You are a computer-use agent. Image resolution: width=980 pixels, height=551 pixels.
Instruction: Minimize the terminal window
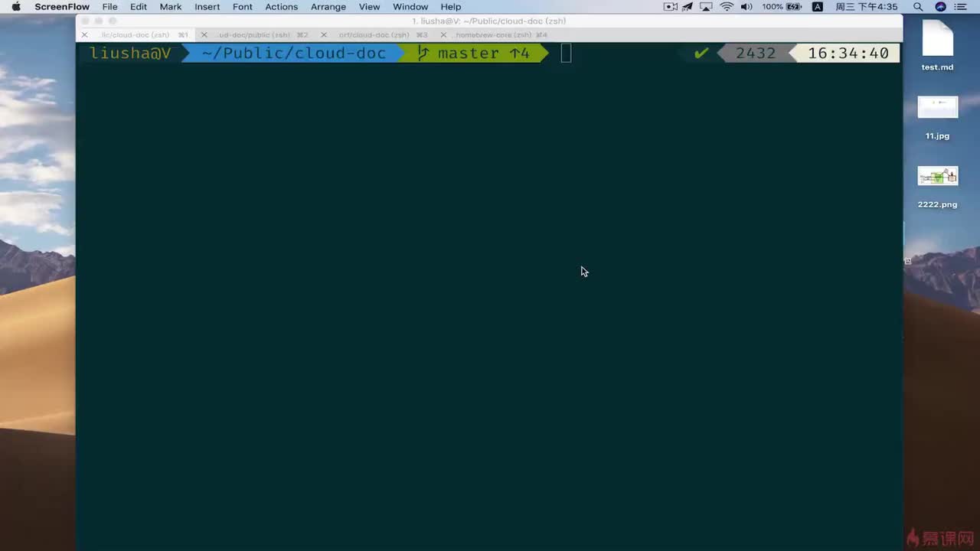pyautogui.click(x=99, y=21)
